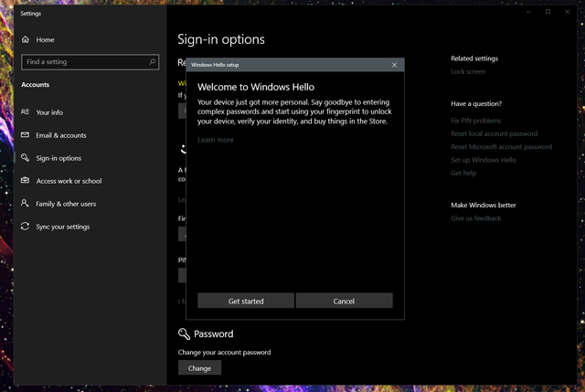The height and width of the screenshot is (392, 585).
Task: Open Reset Microsoft account password link
Action: 501,146
